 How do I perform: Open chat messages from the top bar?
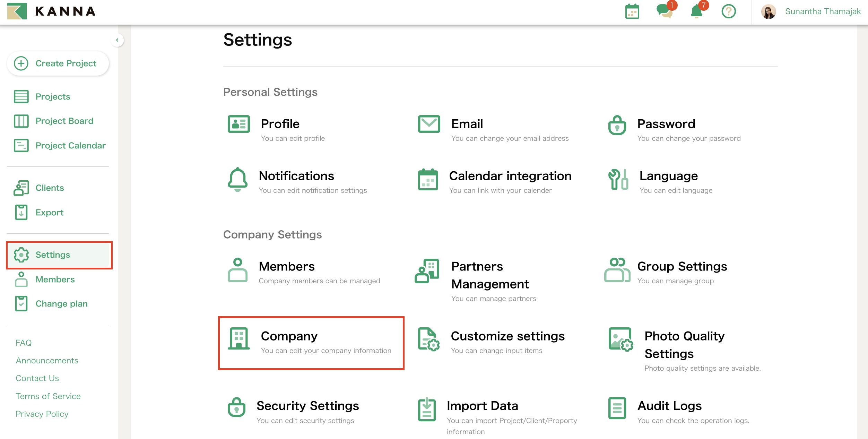click(x=665, y=12)
